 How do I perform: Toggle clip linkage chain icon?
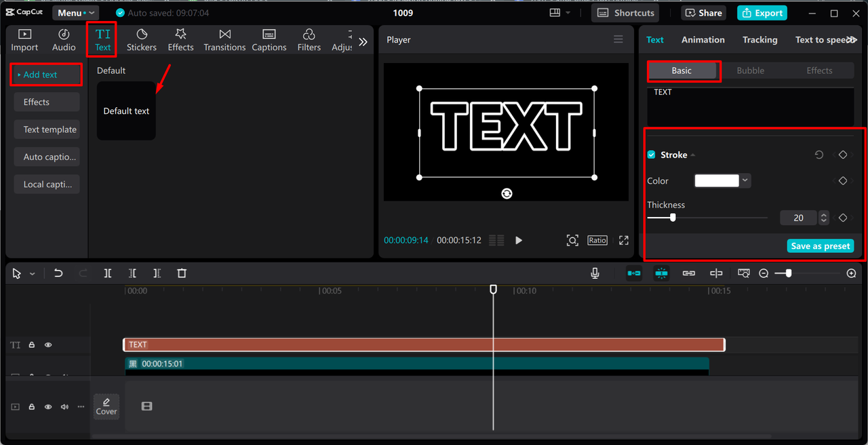(689, 273)
